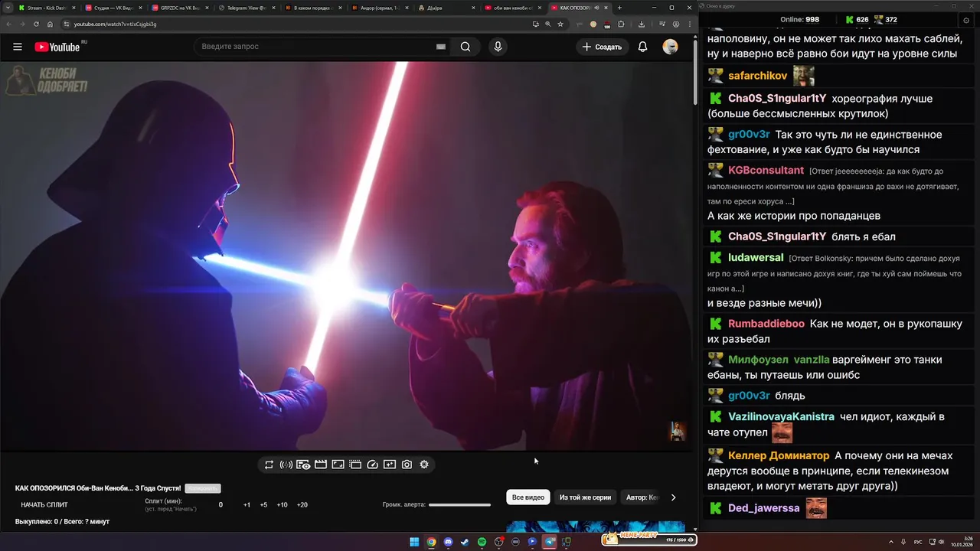
Task: Click the add-overlay plus icon in toolbar
Action: click(x=390, y=465)
